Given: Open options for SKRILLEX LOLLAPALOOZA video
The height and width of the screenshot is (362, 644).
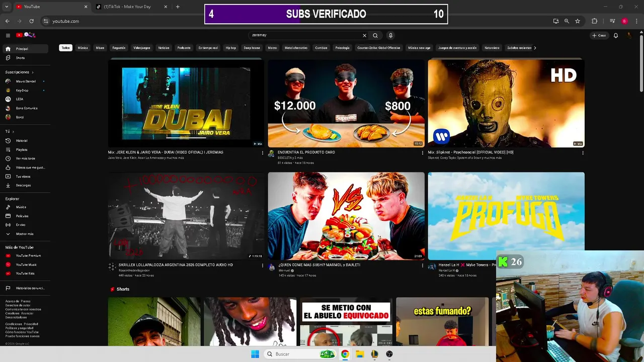Looking at the screenshot, I should click(262, 265).
